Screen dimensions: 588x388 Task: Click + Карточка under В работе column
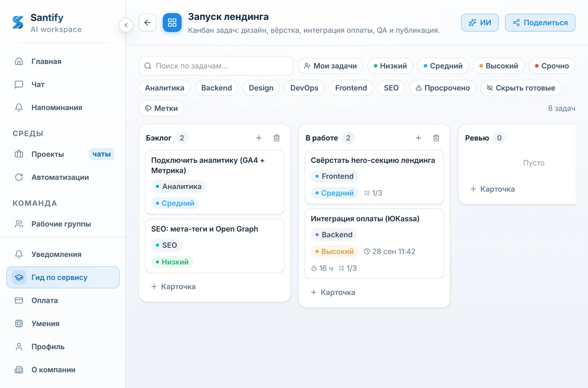point(333,292)
